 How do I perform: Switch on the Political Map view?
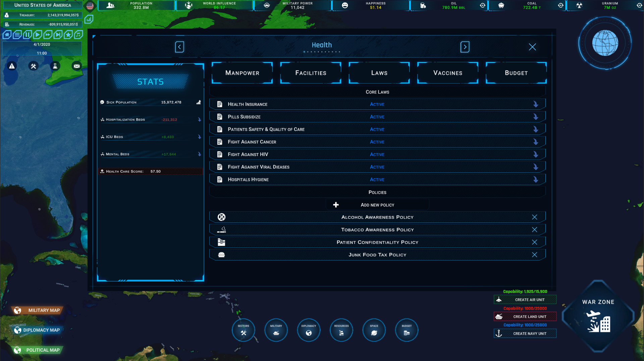pos(37,350)
